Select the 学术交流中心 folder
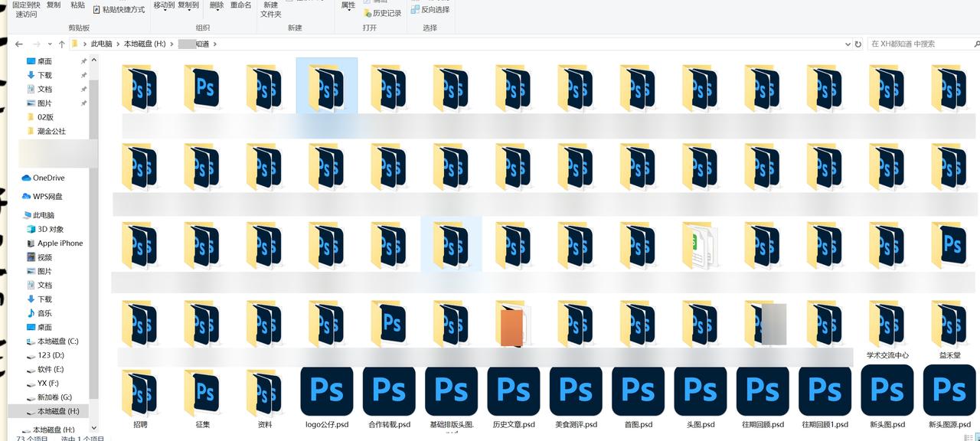The image size is (980, 441). [887, 325]
